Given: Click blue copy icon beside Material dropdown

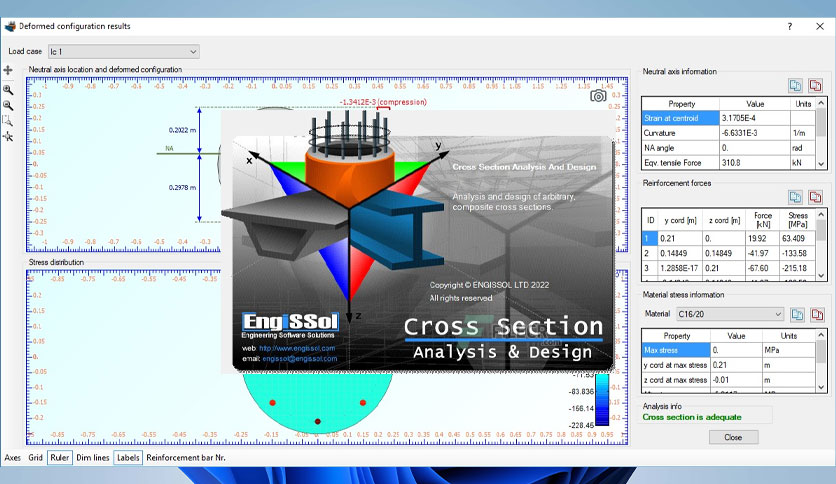Looking at the screenshot, I should click(x=798, y=314).
